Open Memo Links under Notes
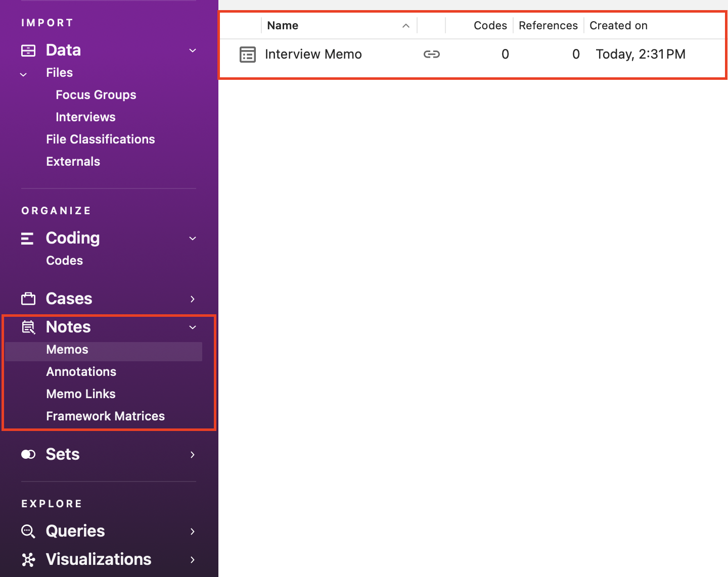 click(x=81, y=394)
